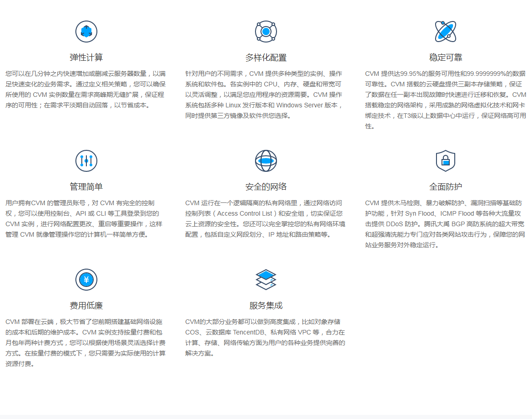This screenshot has width=532, height=419.
Task: Click the 费用低廉 heading
Action: click(x=86, y=306)
